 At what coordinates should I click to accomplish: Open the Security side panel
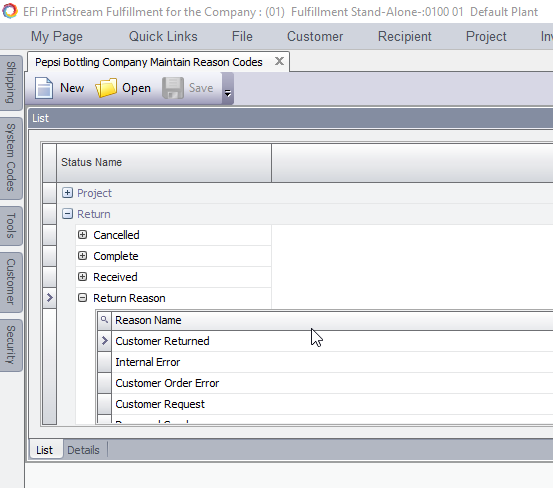pos(11,345)
